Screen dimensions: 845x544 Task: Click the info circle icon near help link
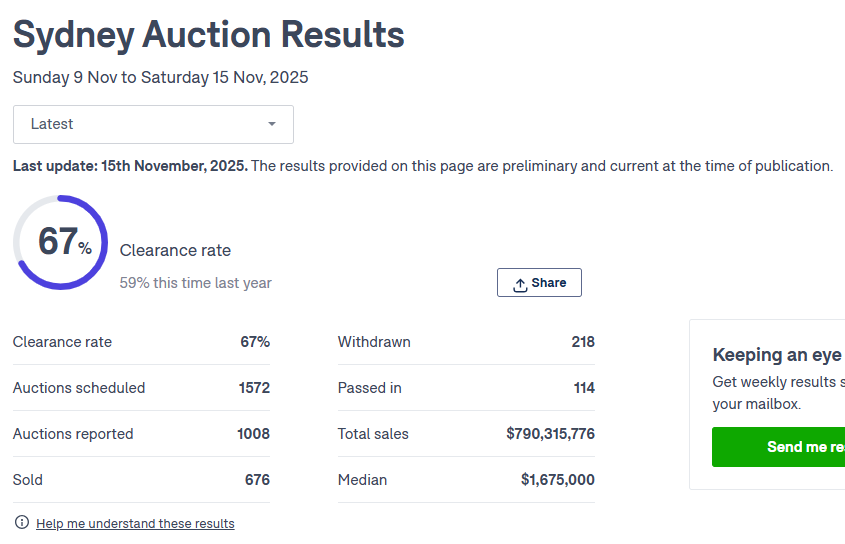[x=22, y=522]
